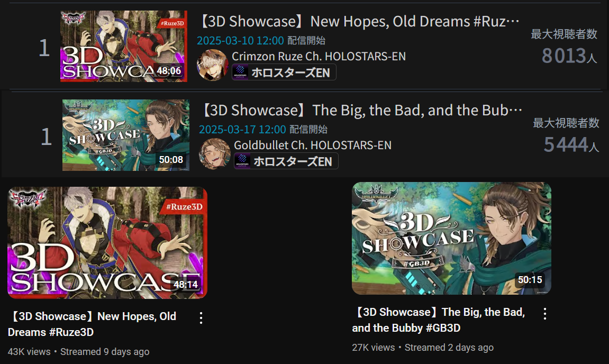Select ホロスターズEN tag under Crimzon Ruze

284,72
